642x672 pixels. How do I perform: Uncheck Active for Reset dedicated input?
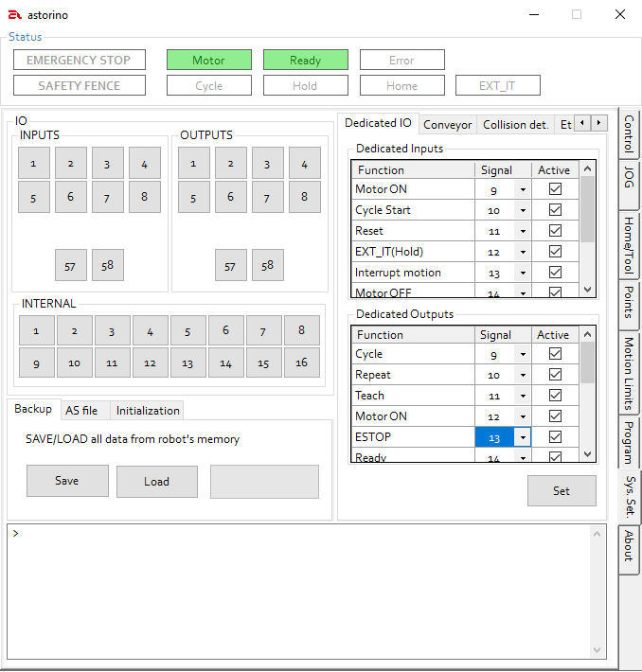(555, 231)
